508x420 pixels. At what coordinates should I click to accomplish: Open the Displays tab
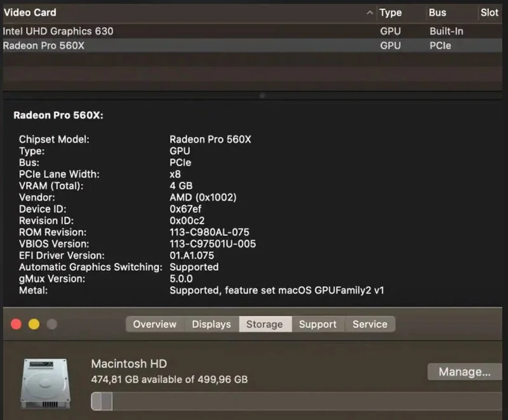tap(211, 324)
